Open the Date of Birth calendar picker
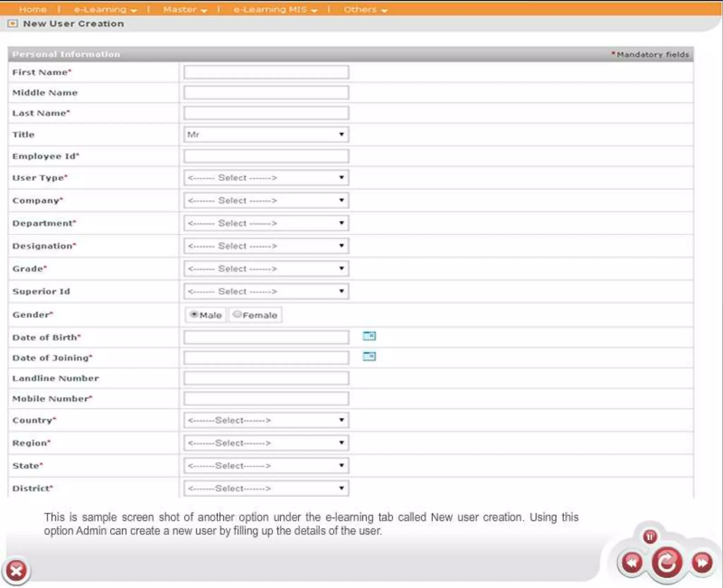 (369, 336)
